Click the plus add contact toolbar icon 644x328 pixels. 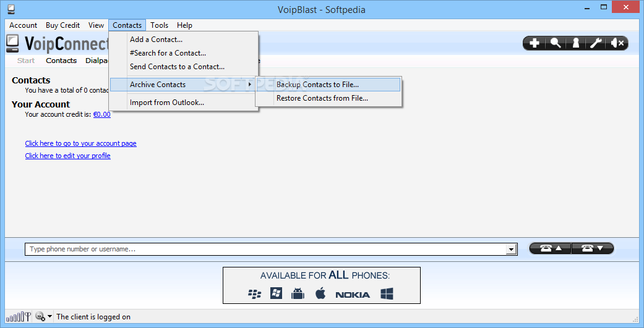pos(534,43)
